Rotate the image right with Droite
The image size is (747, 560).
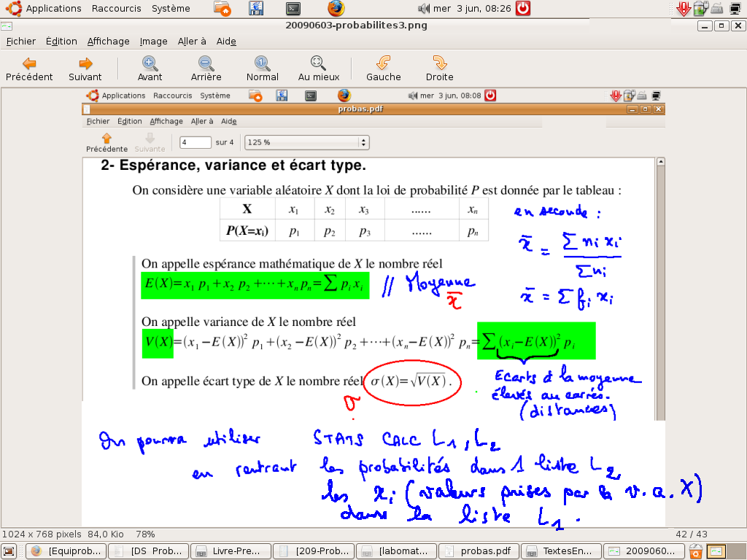(439, 69)
